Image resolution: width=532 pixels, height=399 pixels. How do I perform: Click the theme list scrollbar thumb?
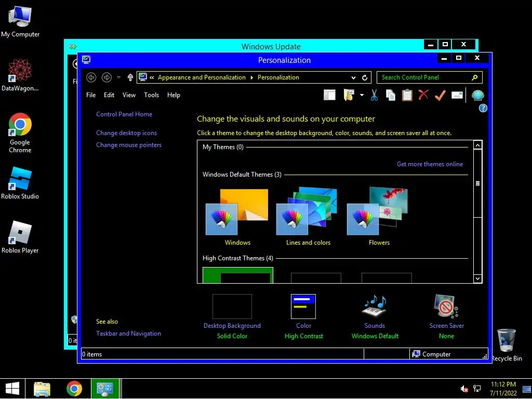478,183
